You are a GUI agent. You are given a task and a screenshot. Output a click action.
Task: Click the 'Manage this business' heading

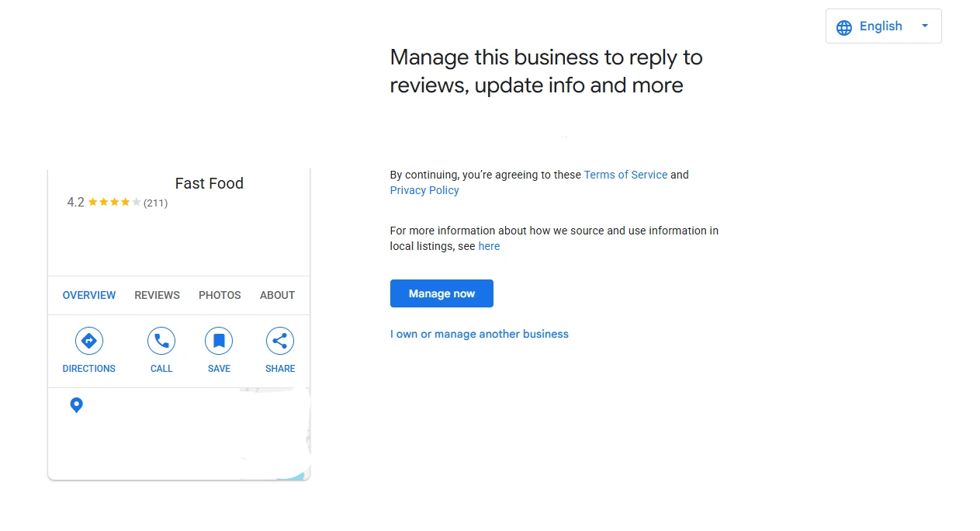click(x=546, y=71)
